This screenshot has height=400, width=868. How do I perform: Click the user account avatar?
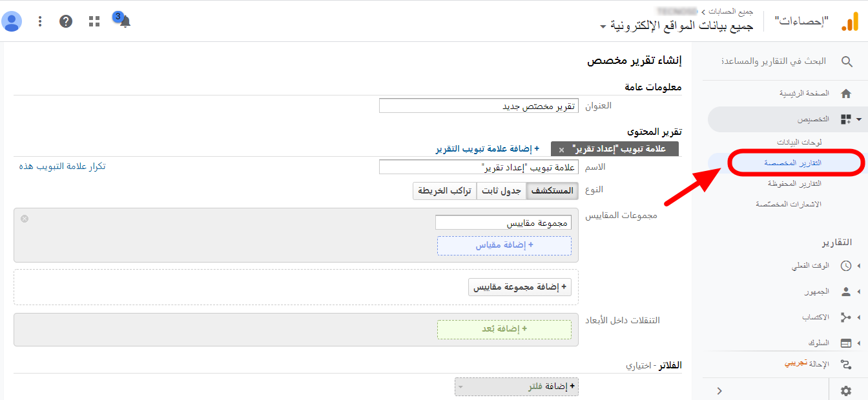[12, 21]
